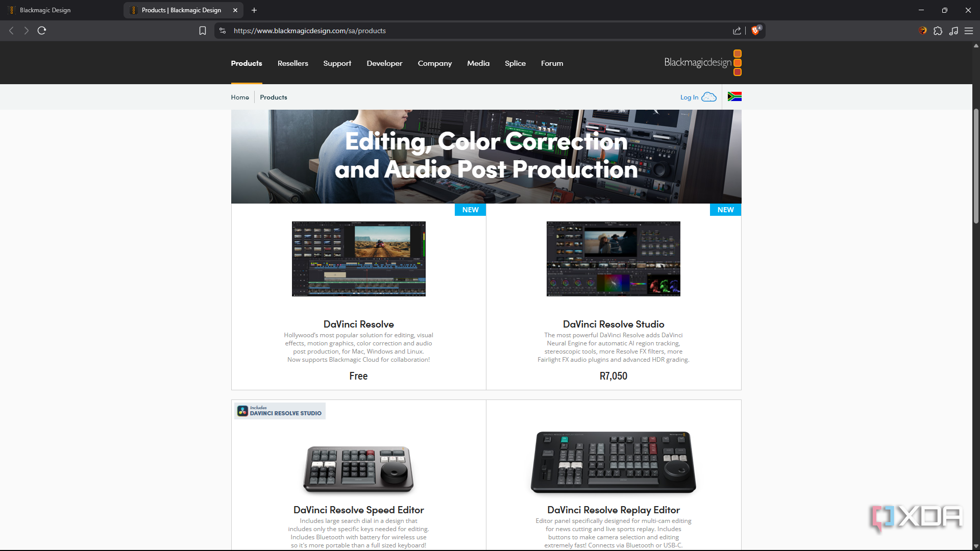This screenshot has height=551, width=980.
Task: Click the DaVinci Resolve product title
Action: tap(359, 324)
